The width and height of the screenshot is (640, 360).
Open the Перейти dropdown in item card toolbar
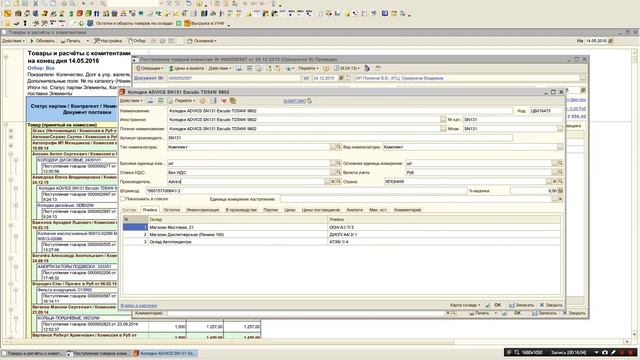tap(185, 101)
